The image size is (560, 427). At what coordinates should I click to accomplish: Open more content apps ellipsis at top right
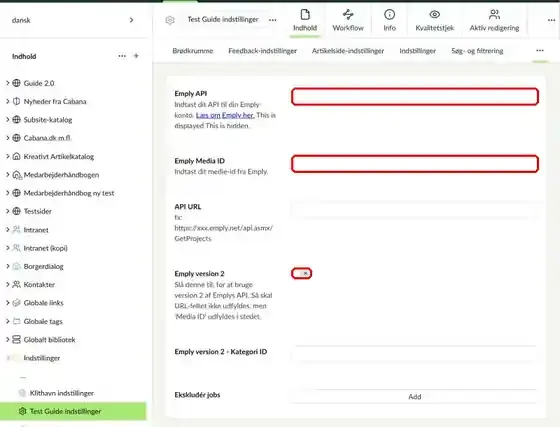551,20
